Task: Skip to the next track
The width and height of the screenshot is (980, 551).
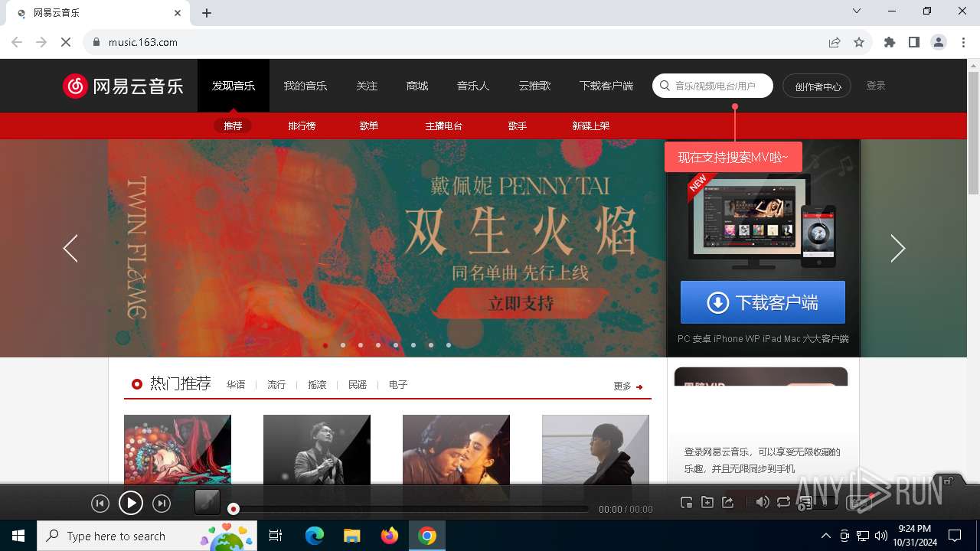Action: pyautogui.click(x=162, y=503)
